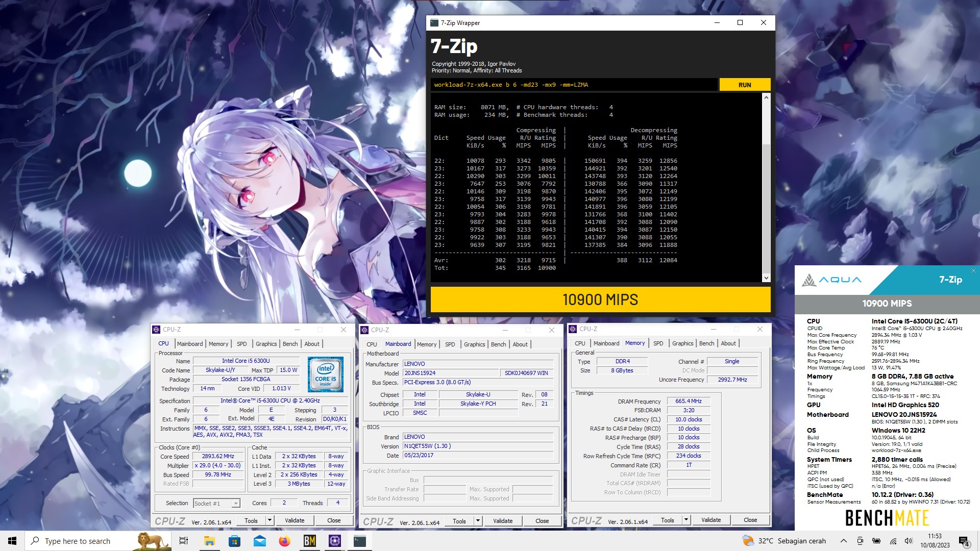This screenshot has height=551, width=980.
Task: Open the About tab in the CPU-Z Mainboard window
Action: click(x=520, y=344)
